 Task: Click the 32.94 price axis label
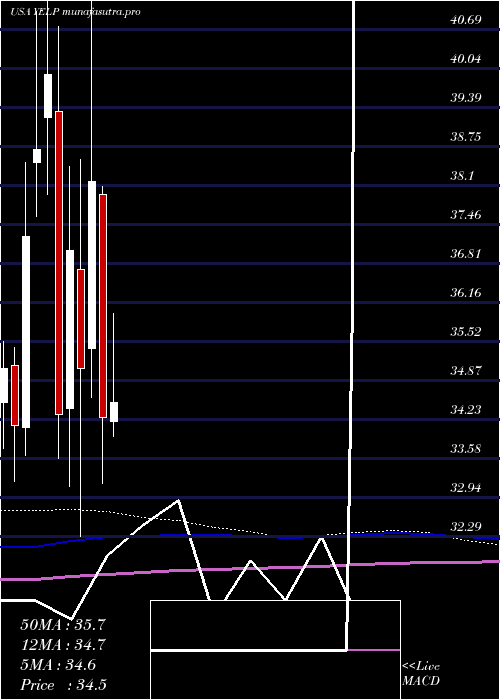coord(466,488)
